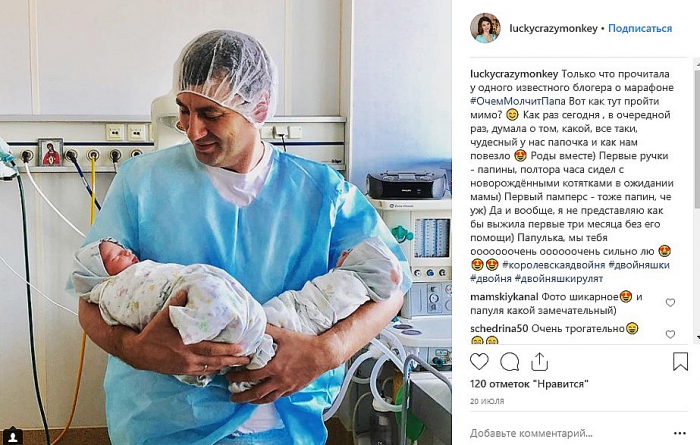Open luckycrazymonkey profile avatar
The width and height of the screenshot is (700, 445).
coord(485,28)
